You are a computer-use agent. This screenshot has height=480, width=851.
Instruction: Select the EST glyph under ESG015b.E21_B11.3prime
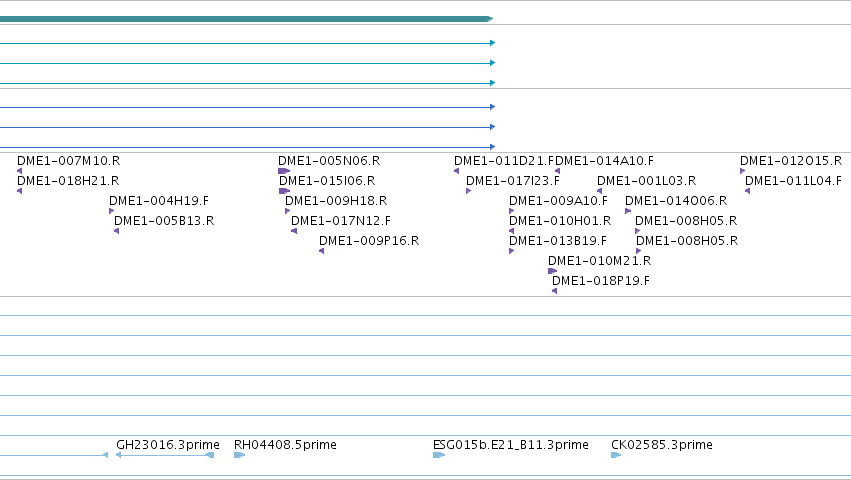coord(439,455)
